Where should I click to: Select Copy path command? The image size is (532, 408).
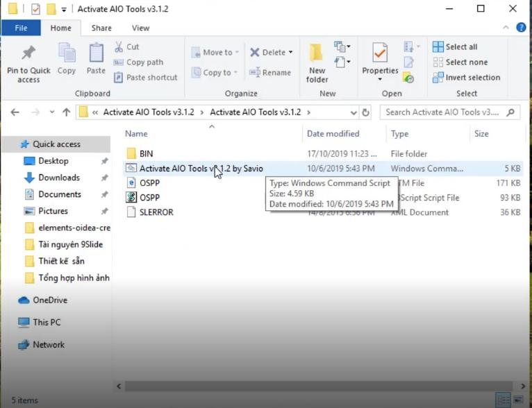[138, 62]
